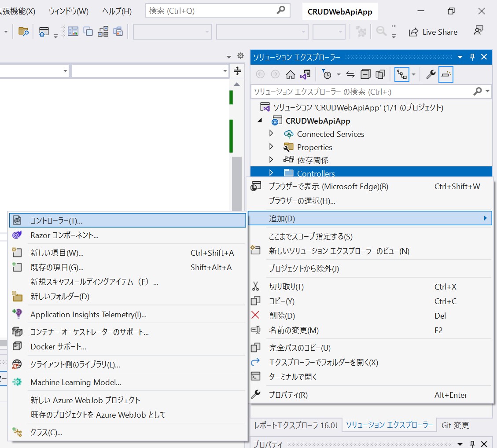This screenshot has width=497, height=448.
Task: Close the Solution Explorer panel
Action: coord(484,57)
